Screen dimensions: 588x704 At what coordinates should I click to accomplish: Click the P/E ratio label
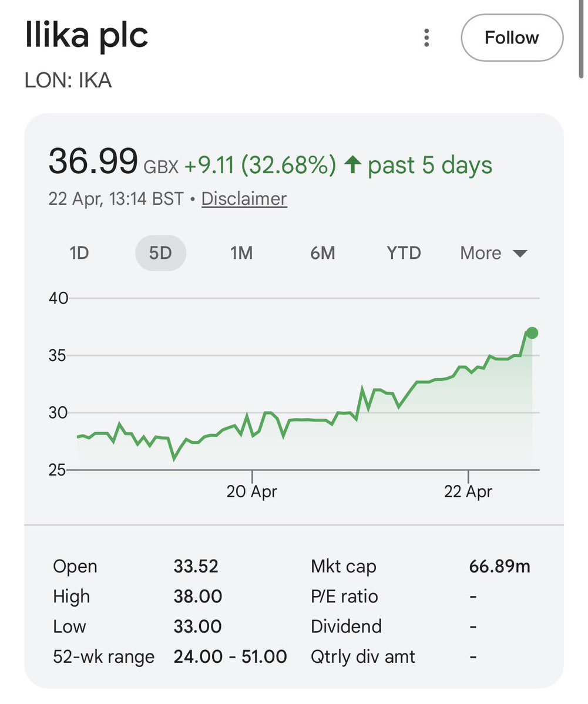click(344, 596)
